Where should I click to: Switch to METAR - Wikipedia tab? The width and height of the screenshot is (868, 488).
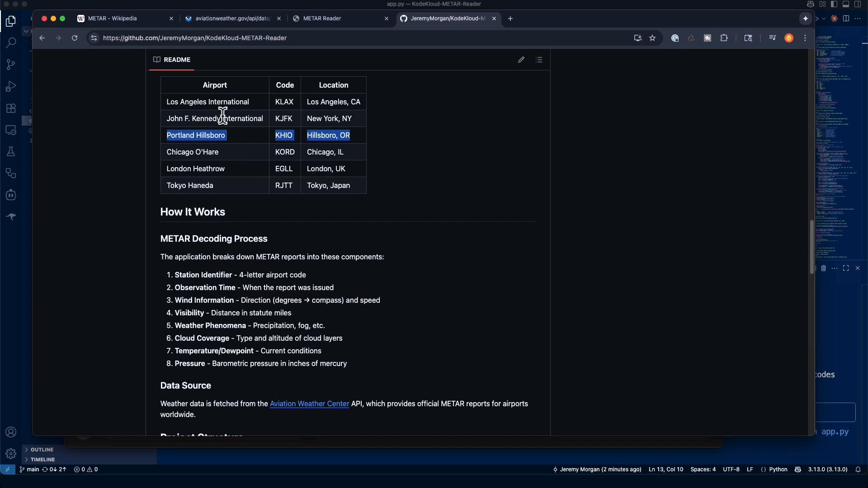[126, 19]
